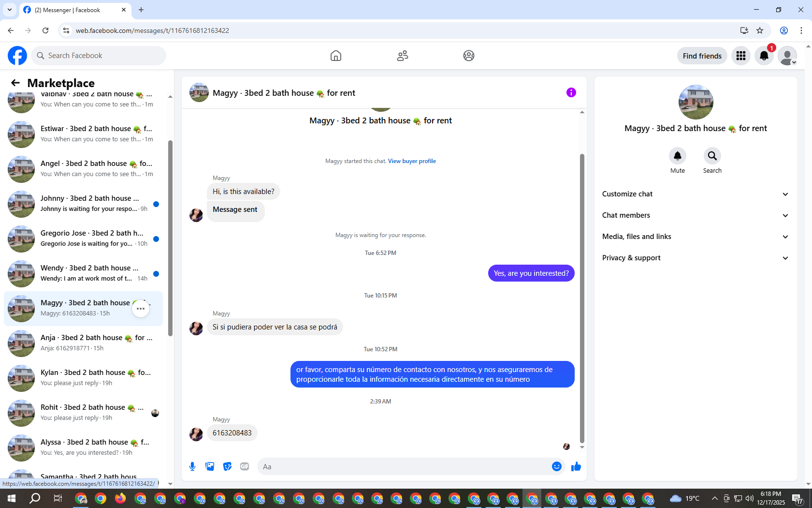Open conversation with Alyssa

pos(83,448)
